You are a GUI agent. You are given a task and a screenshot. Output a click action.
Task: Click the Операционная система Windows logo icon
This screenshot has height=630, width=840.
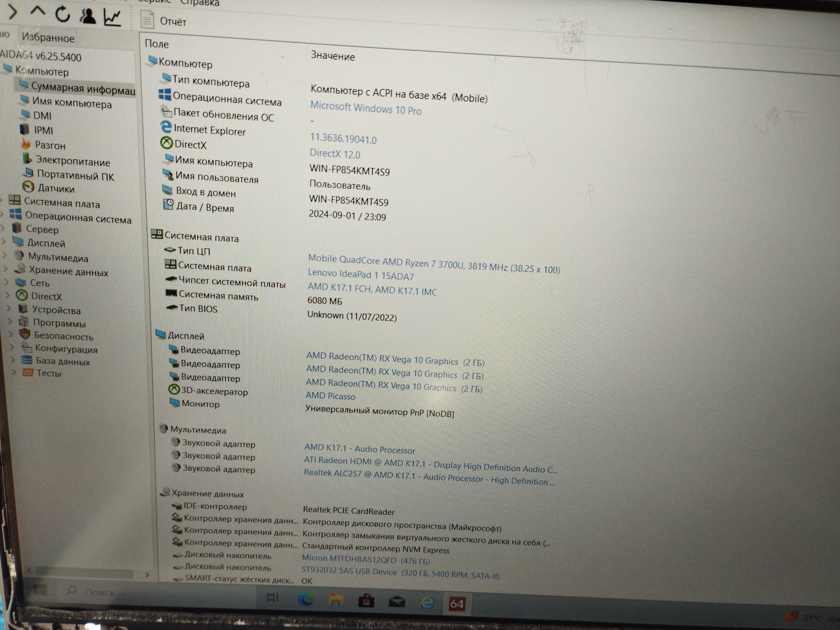tap(164, 94)
